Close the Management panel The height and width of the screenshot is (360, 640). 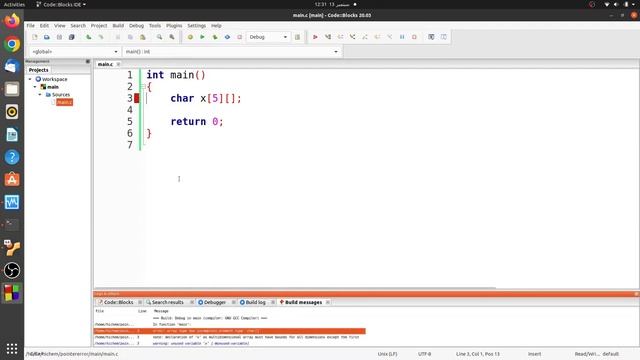pos(88,62)
